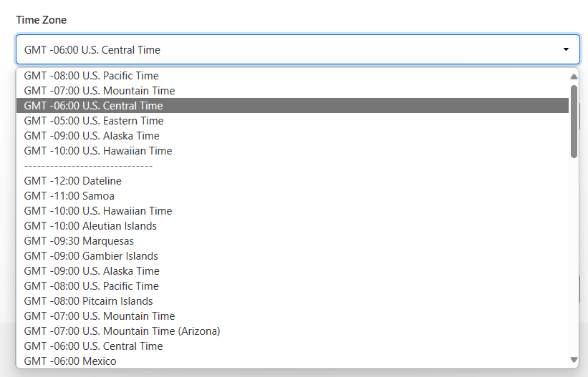
Task: Select Hawaiian Time listed right below Samoa
Action: [98, 211]
